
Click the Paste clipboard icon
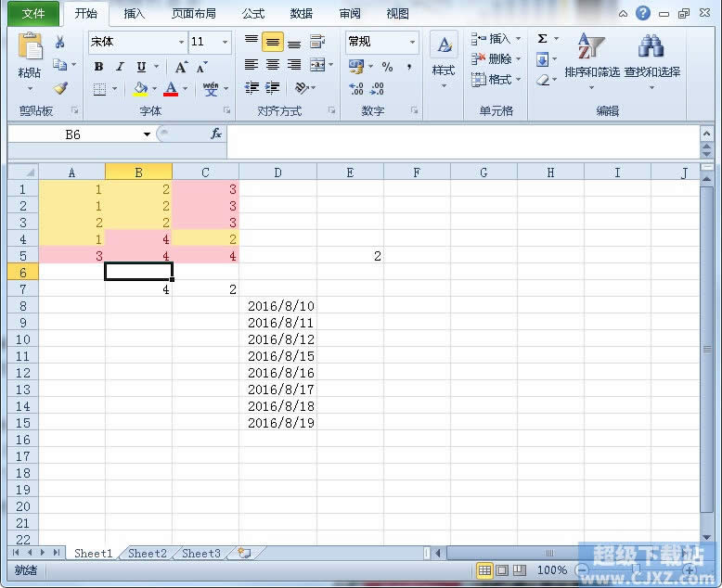click(30, 46)
